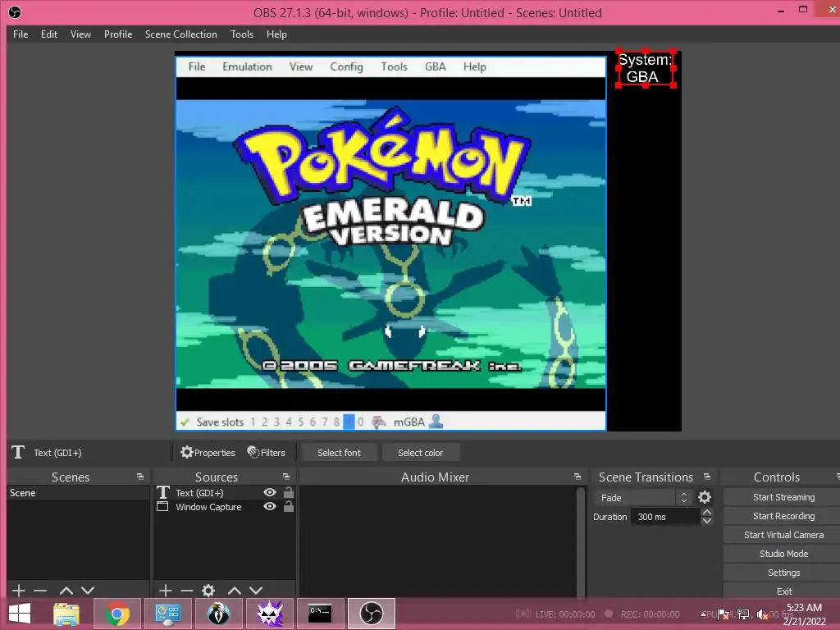Move scene up with arrow icon

click(x=66, y=591)
